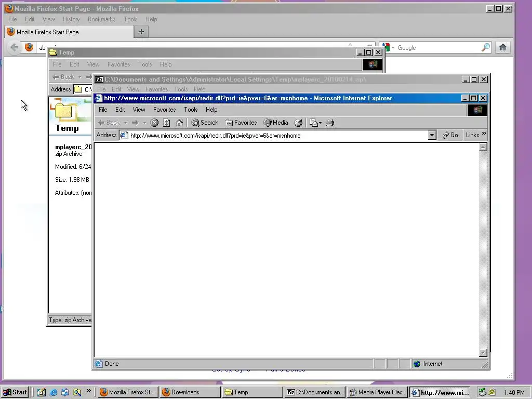Click the Internet zone icon in IE status bar

(417, 364)
